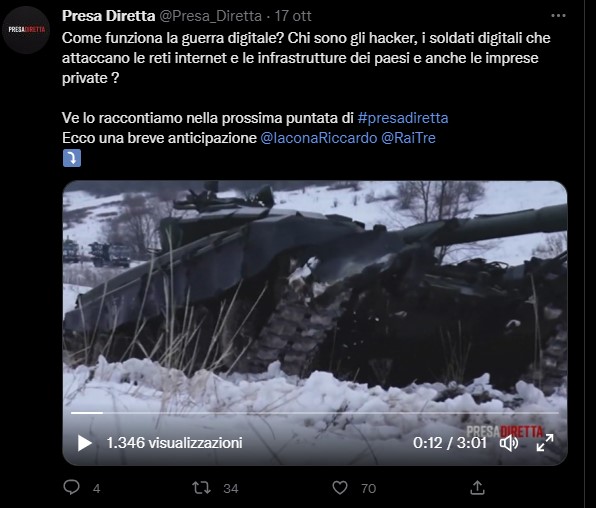The image size is (596, 508).
Task: Play the video with the play button
Action: coord(84,443)
